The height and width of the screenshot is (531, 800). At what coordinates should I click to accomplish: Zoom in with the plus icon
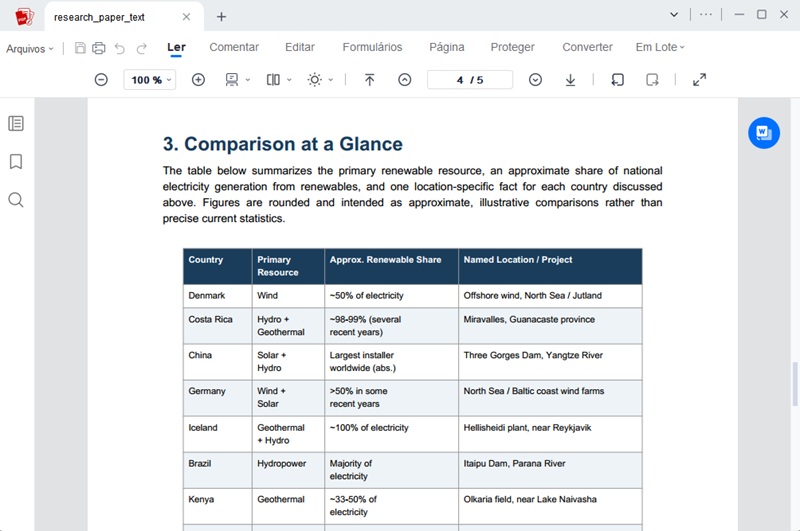pyautogui.click(x=198, y=80)
